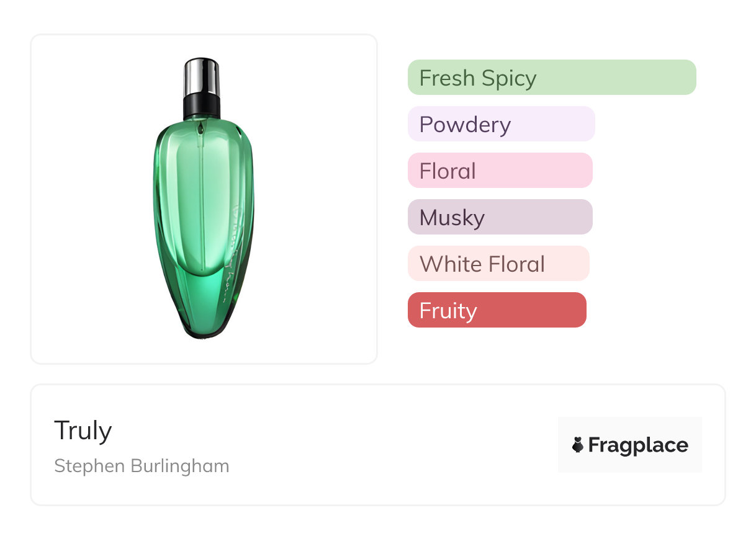Open the Truly fragrance title

(x=83, y=431)
